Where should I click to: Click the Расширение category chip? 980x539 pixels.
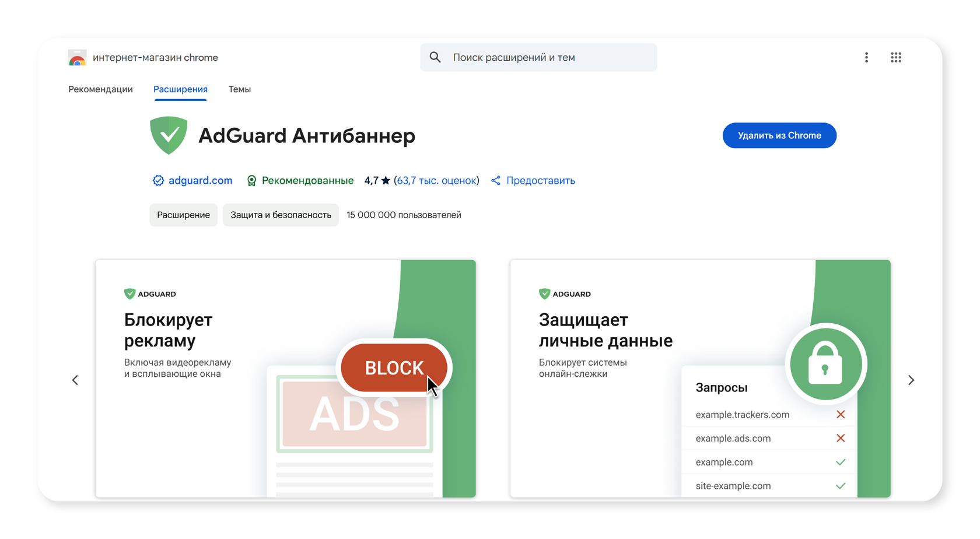click(x=183, y=215)
